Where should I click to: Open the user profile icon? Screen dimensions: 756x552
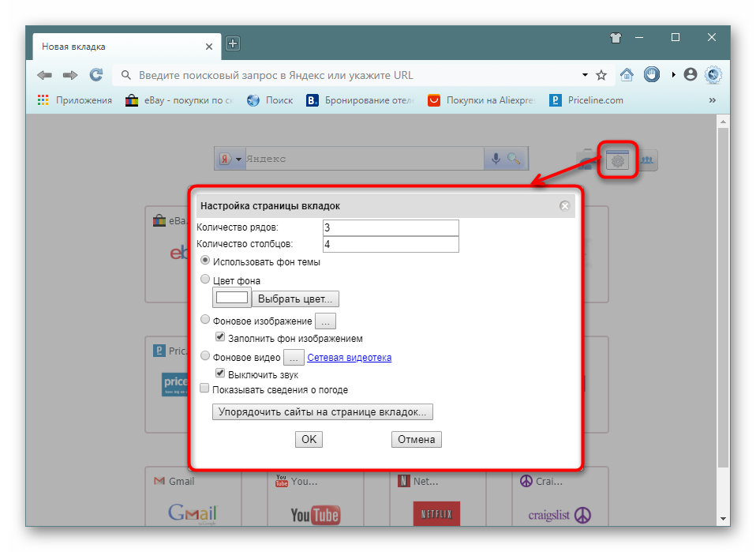click(691, 75)
